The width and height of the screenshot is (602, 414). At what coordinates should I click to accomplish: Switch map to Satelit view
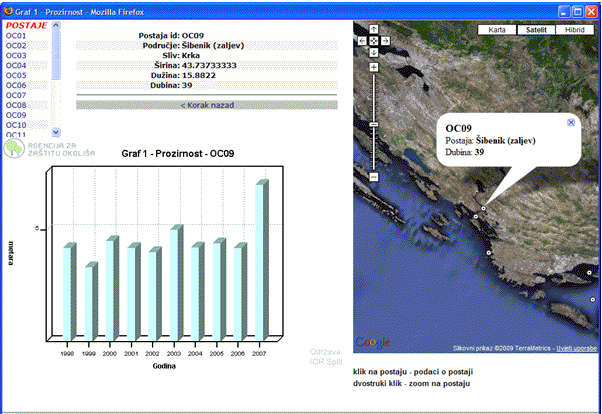tap(536, 30)
